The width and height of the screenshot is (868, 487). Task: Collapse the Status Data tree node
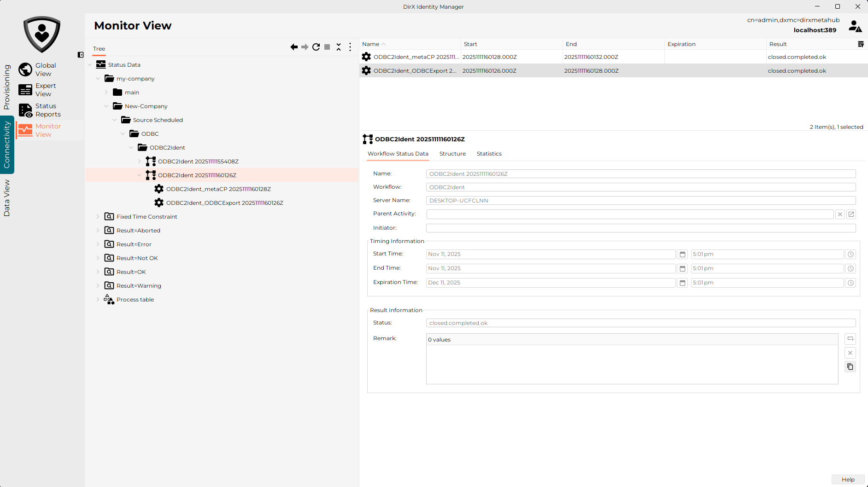tap(89, 65)
